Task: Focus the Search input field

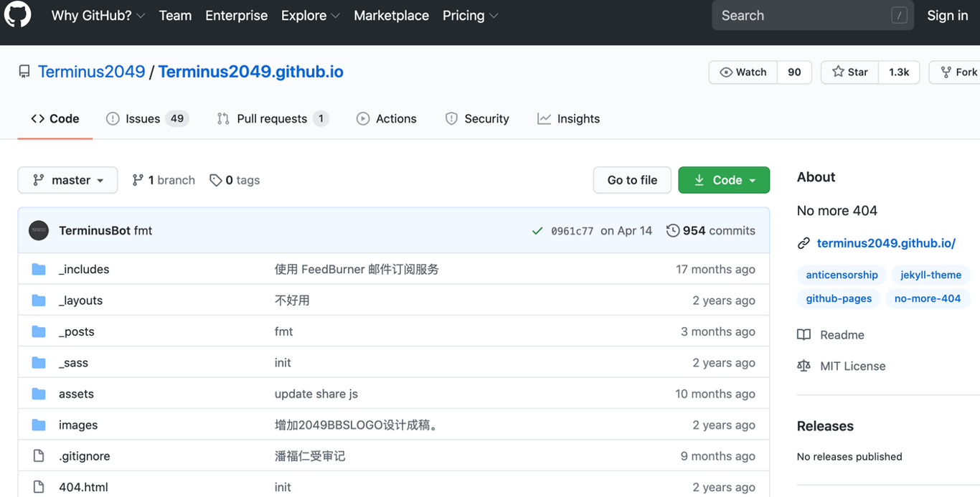Action: tap(813, 15)
